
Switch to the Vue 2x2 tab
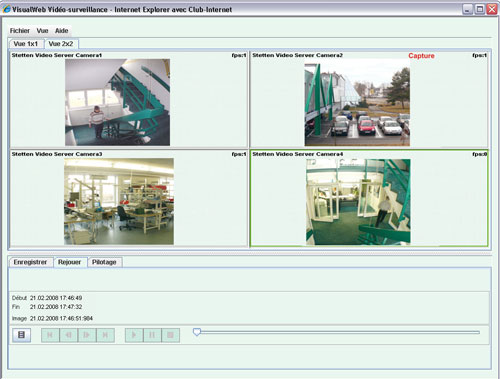(x=61, y=44)
